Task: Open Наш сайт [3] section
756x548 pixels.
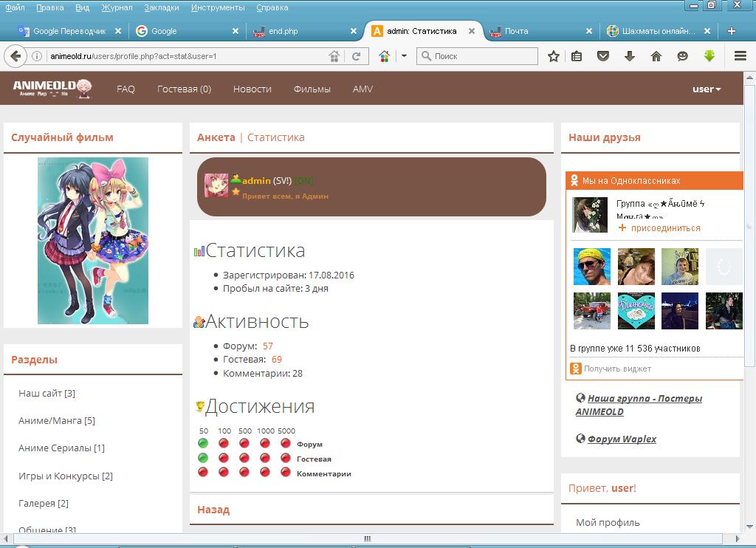Action: tap(47, 393)
